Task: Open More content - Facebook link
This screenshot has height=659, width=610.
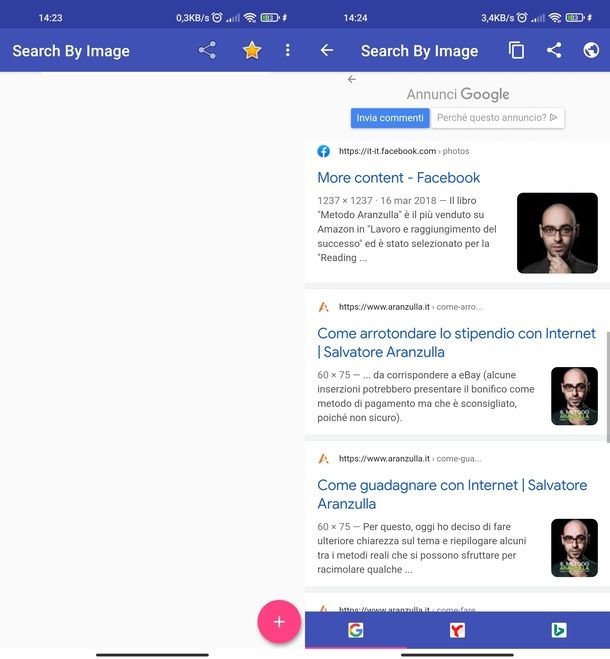Action: pos(399,178)
